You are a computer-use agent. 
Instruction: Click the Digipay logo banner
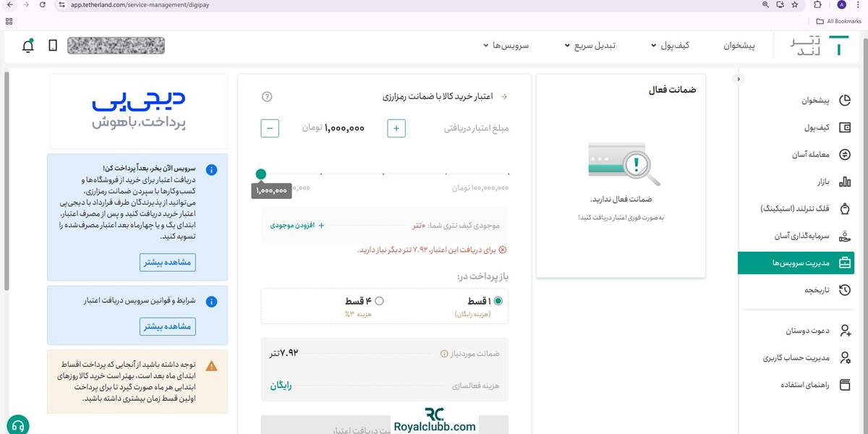click(138, 111)
